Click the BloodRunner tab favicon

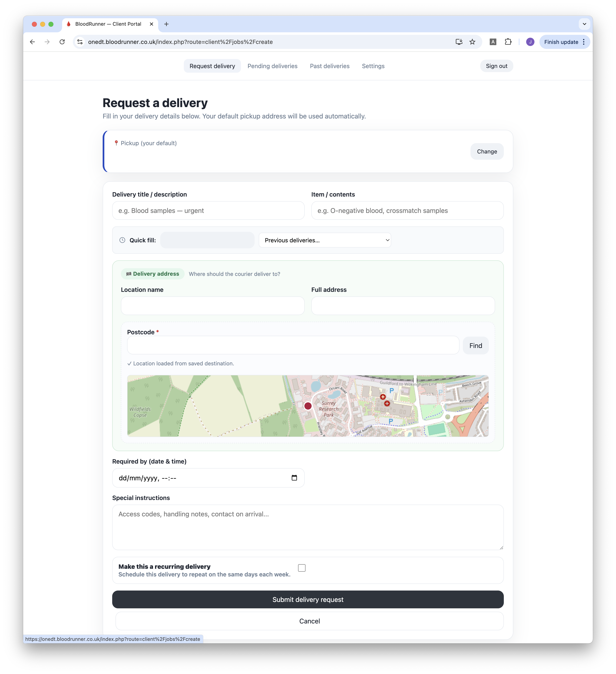[69, 24]
